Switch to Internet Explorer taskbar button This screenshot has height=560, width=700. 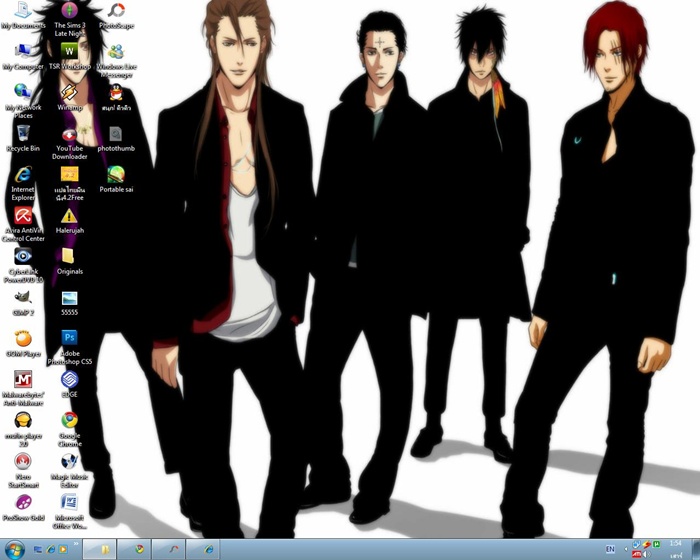(x=203, y=550)
